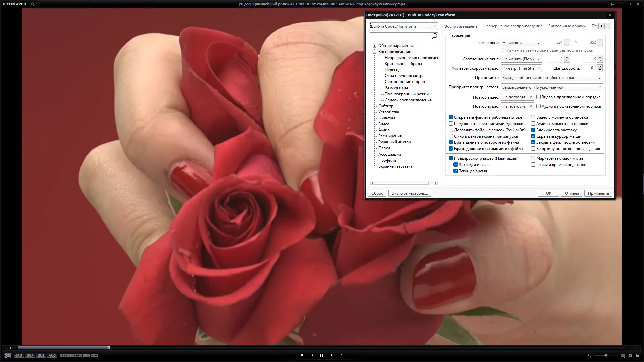Click the 'Применить' button
The image size is (644, 362).
click(598, 193)
